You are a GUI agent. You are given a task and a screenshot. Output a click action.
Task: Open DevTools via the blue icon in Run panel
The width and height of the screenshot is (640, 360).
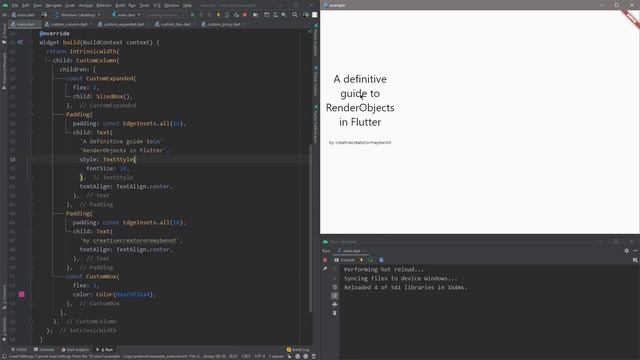click(x=381, y=260)
